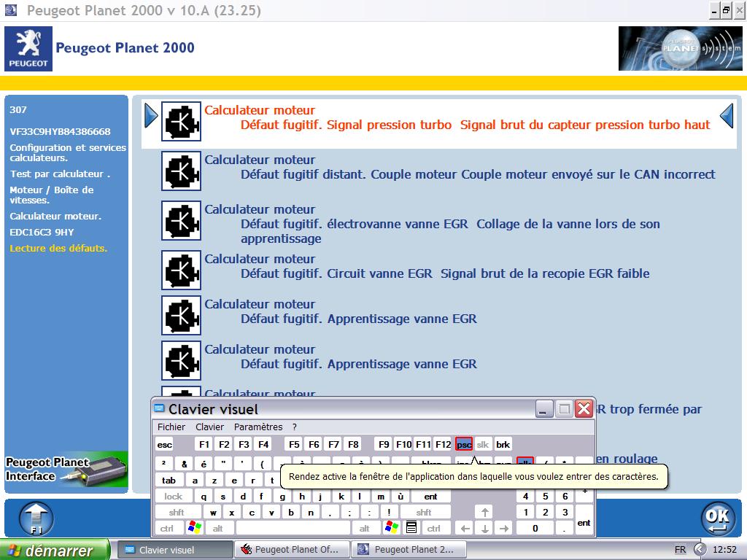Screen dimensions: 747x560
Task: Toggle the left shft key
Action: click(177, 513)
